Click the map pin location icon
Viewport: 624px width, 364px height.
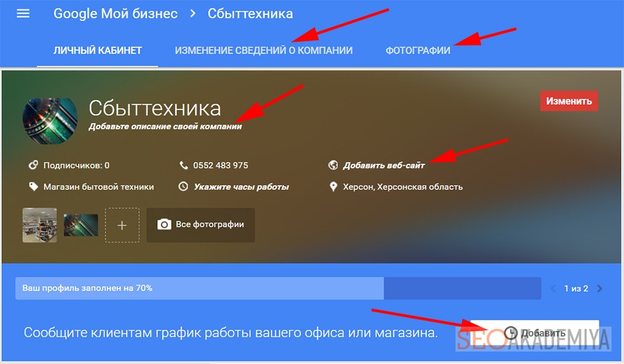(x=333, y=186)
